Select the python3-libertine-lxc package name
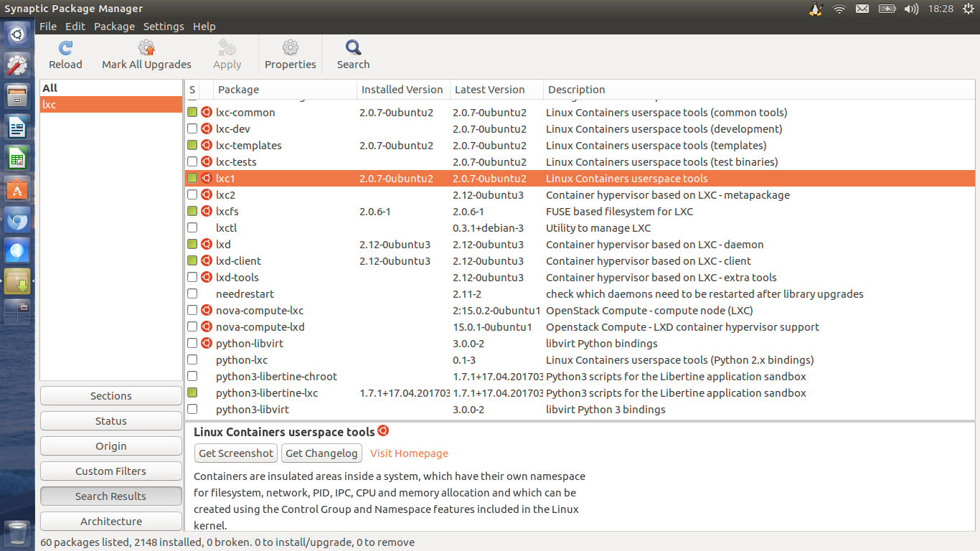This screenshot has height=551, width=980. [x=267, y=393]
